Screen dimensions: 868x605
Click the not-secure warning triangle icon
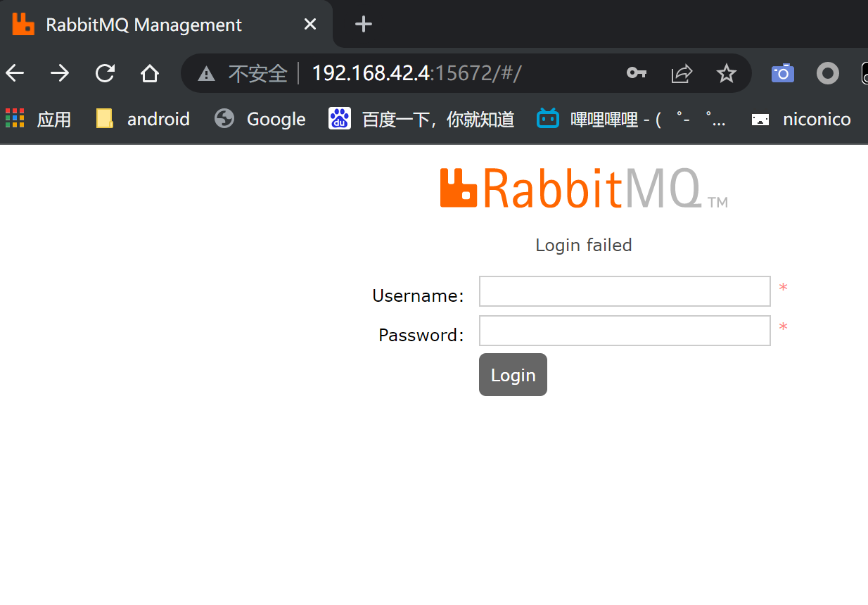pyautogui.click(x=206, y=73)
